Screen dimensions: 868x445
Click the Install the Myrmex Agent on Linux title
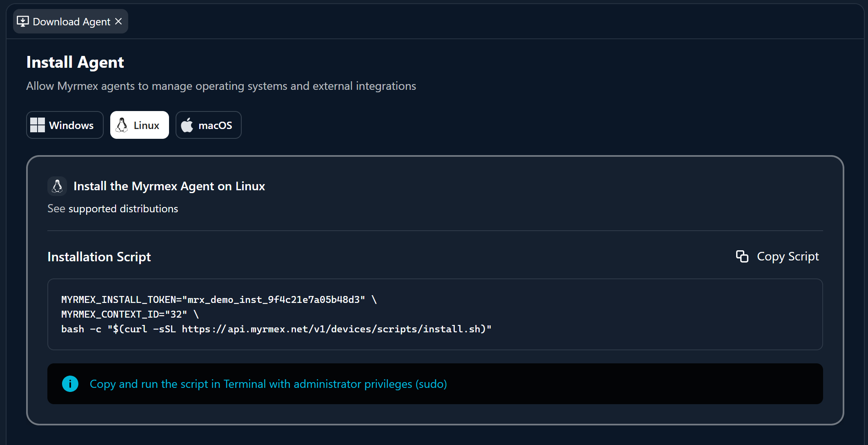pyautogui.click(x=169, y=186)
